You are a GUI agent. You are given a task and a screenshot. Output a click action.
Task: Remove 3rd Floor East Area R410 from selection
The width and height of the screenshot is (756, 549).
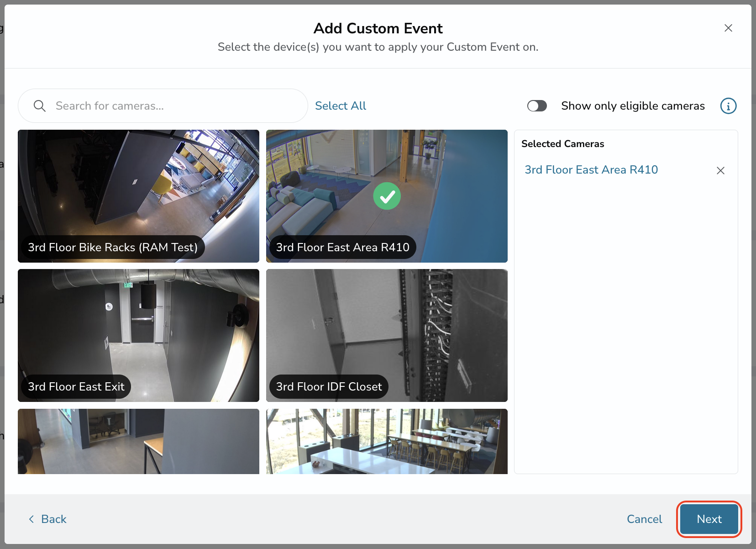click(720, 170)
